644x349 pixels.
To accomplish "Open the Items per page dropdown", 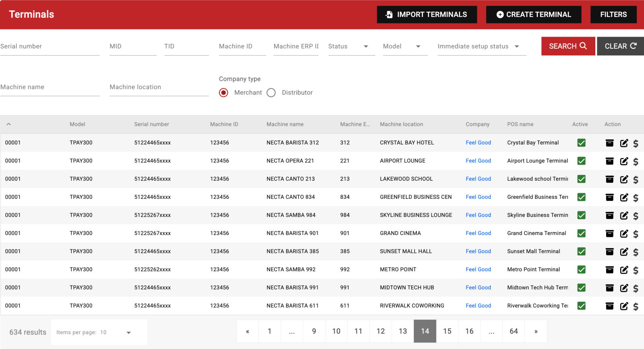I will (99, 332).
